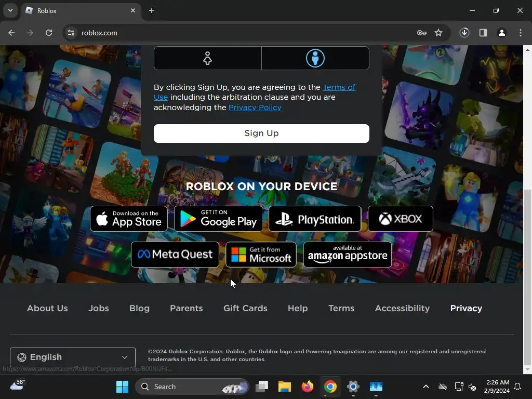The image size is (532, 399).
Task: Select the Roblox browser tab
Action: point(82,11)
